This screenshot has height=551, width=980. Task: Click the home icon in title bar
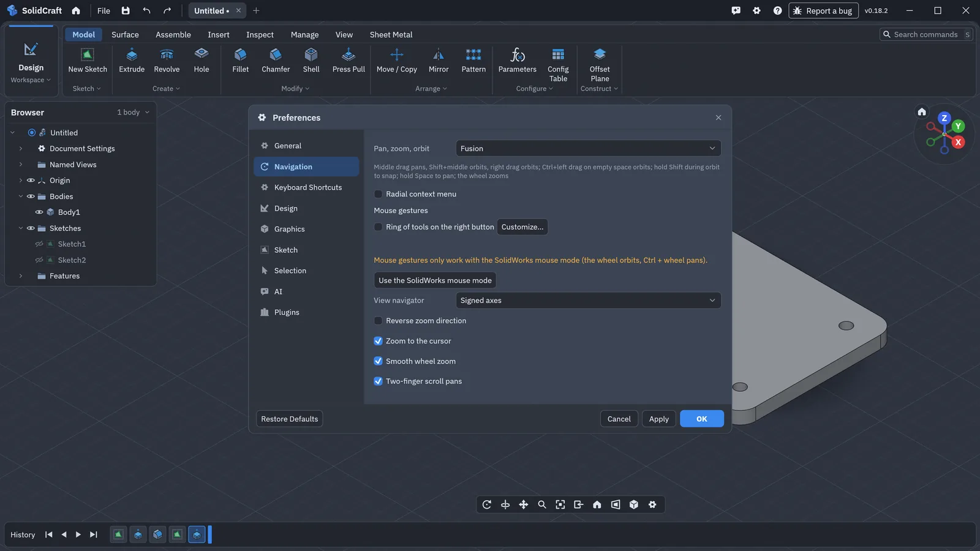(76, 10)
